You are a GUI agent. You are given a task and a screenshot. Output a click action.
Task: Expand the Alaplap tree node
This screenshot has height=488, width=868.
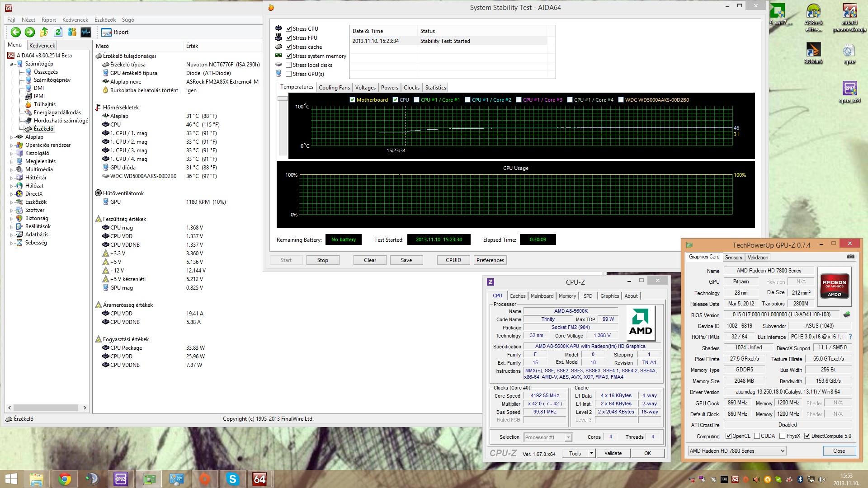[x=12, y=137]
